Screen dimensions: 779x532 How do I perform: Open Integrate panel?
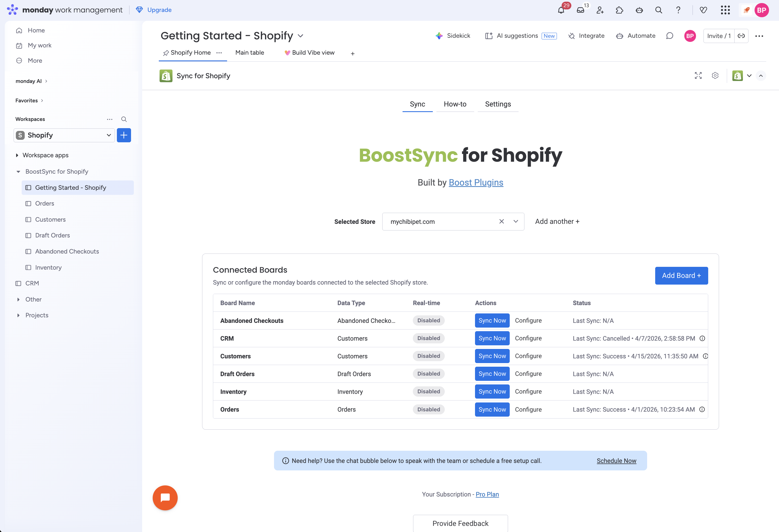(x=586, y=36)
